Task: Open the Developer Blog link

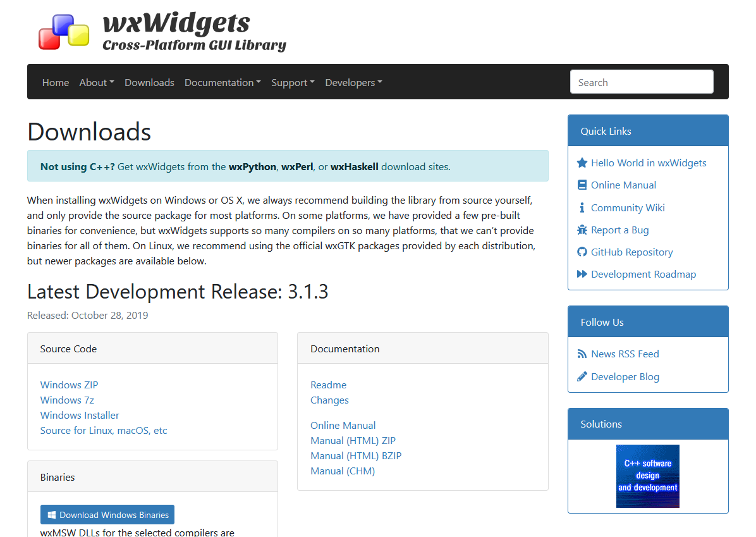Action: [x=625, y=376]
